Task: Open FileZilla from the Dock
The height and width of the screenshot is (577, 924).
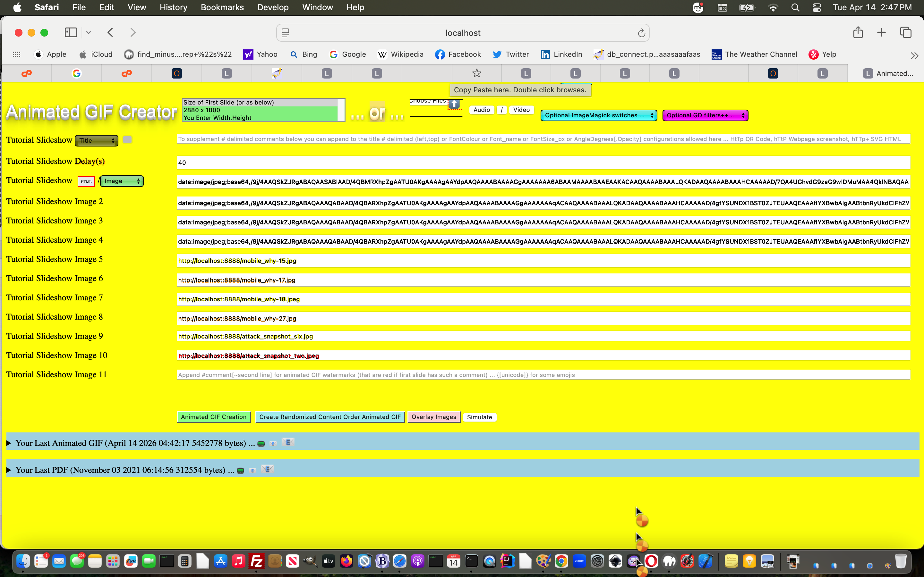Action: 257,561
